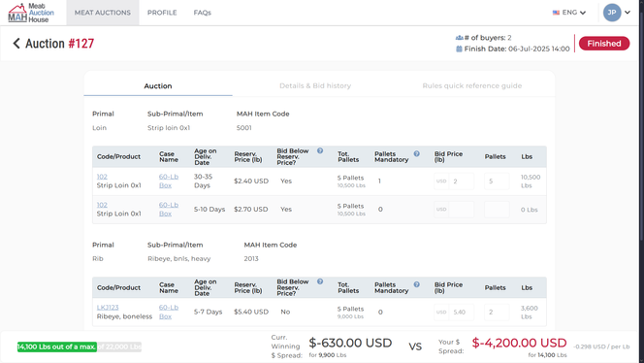
Task: Open code 102 link for 5-10 Days row
Action: [x=102, y=205]
